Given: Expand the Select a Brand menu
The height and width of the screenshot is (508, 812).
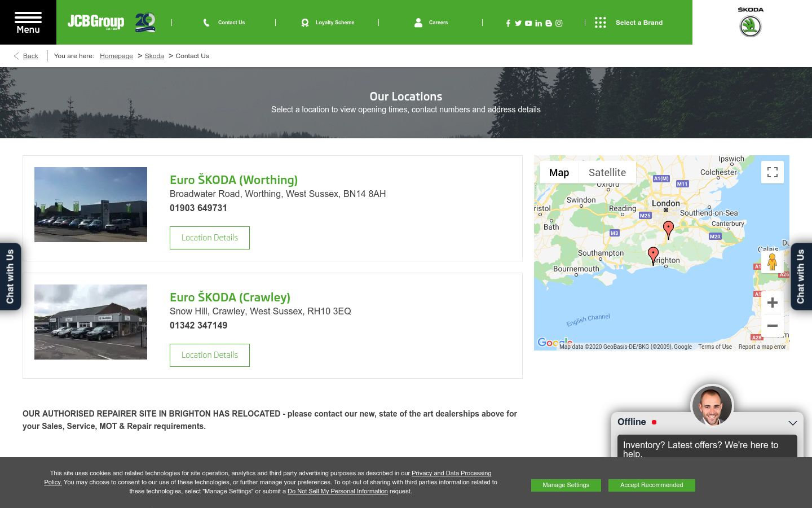Looking at the screenshot, I should tap(639, 23).
